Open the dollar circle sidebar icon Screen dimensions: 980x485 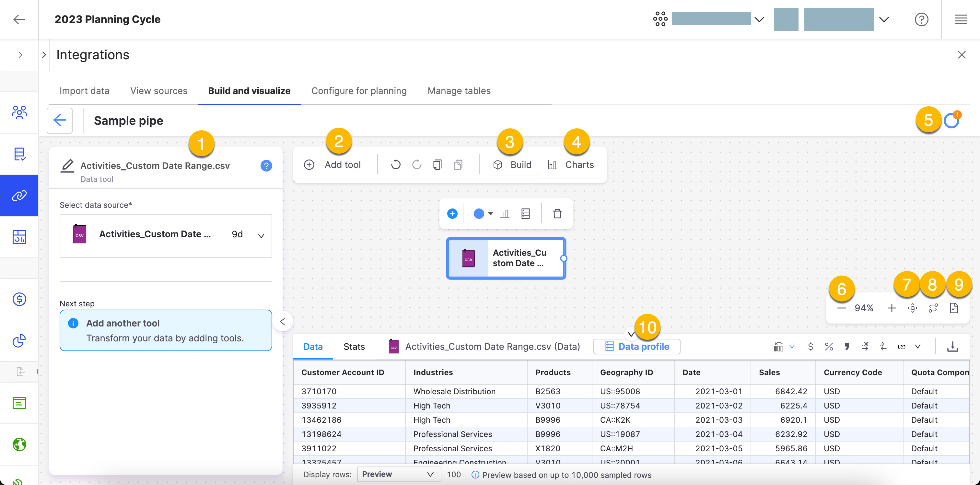(19, 299)
